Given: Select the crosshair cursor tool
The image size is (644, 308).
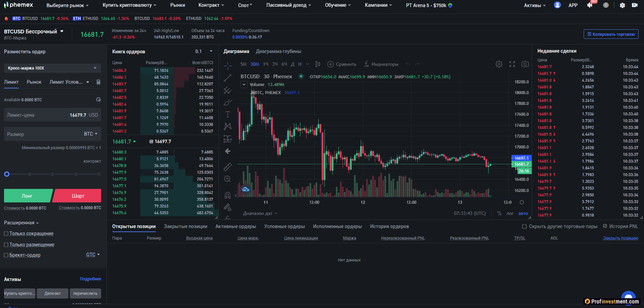Looking at the screenshot, I should [228, 65].
